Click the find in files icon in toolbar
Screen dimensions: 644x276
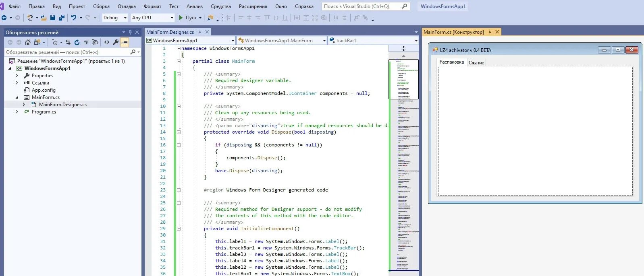click(x=210, y=18)
